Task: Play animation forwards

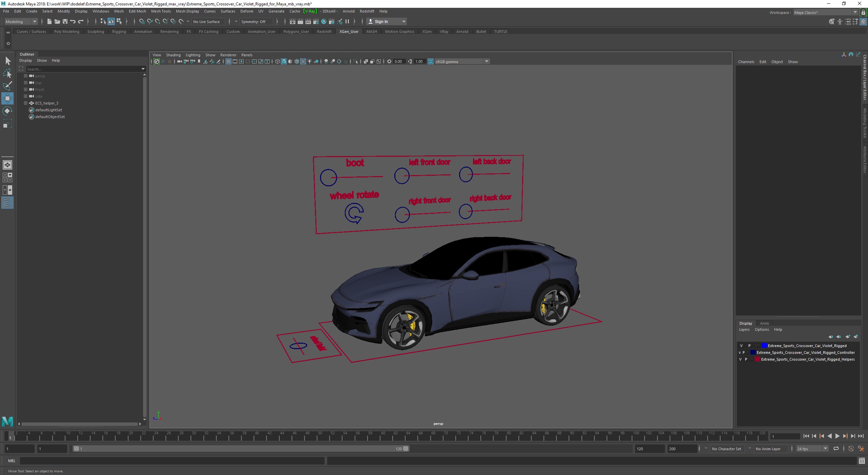Action: (837, 436)
